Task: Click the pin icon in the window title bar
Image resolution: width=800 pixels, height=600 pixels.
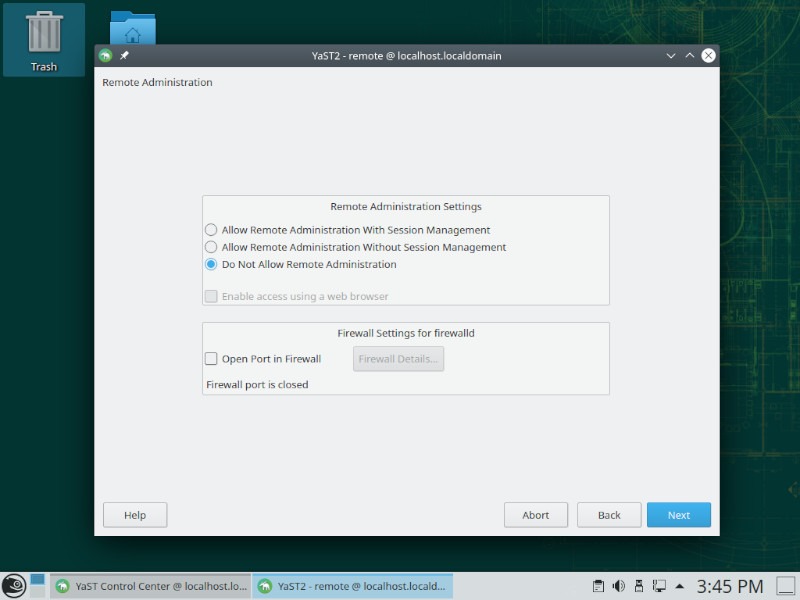Action: pyautogui.click(x=123, y=56)
